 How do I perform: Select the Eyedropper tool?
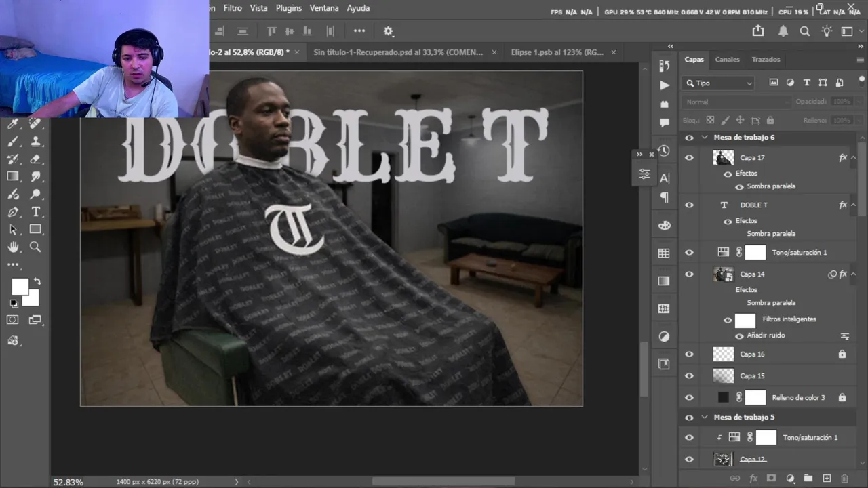click(x=13, y=124)
